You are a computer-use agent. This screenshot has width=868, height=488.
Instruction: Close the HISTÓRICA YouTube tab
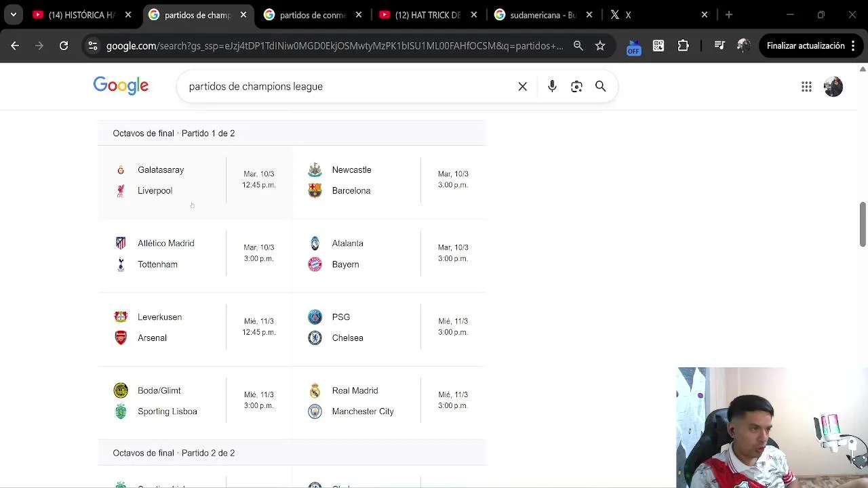pyautogui.click(x=128, y=14)
